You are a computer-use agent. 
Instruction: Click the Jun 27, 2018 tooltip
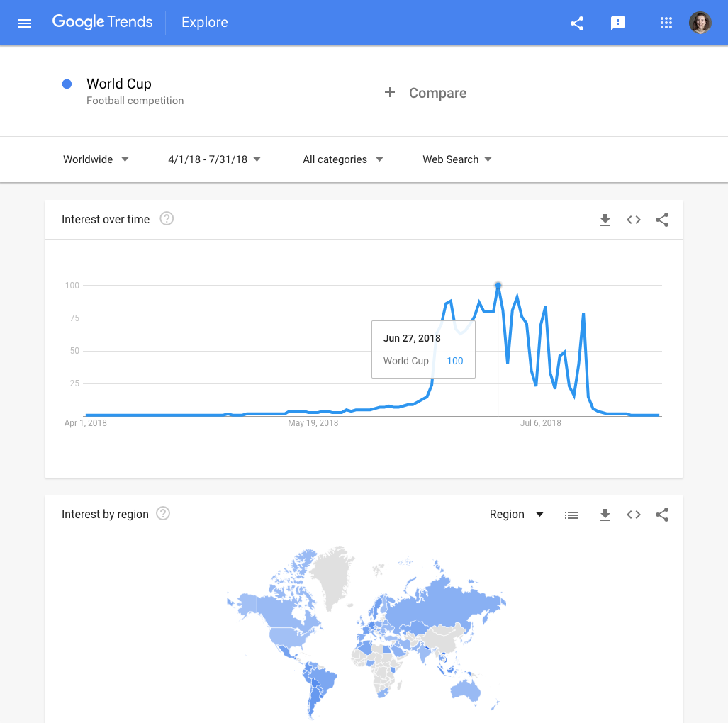tap(423, 349)
